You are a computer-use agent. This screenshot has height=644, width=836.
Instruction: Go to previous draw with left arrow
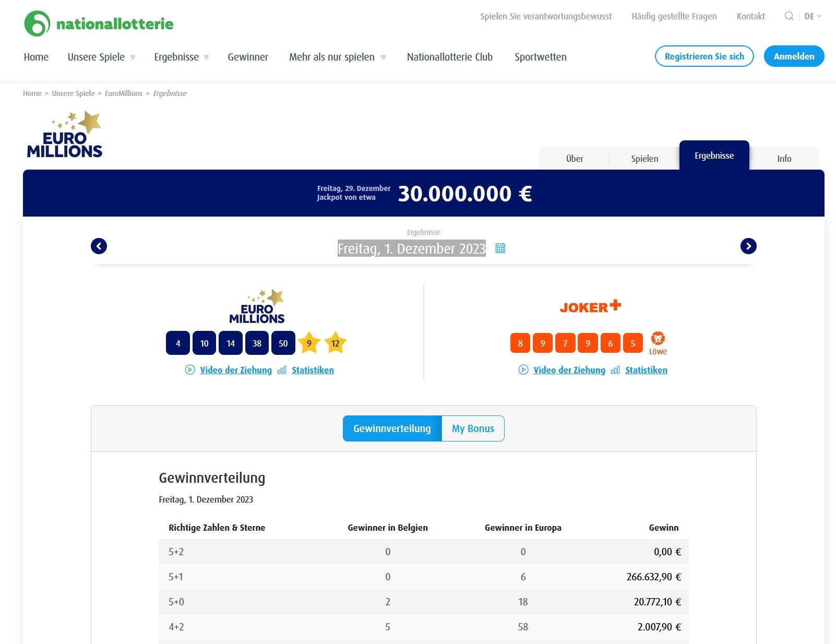click(99, 246)
